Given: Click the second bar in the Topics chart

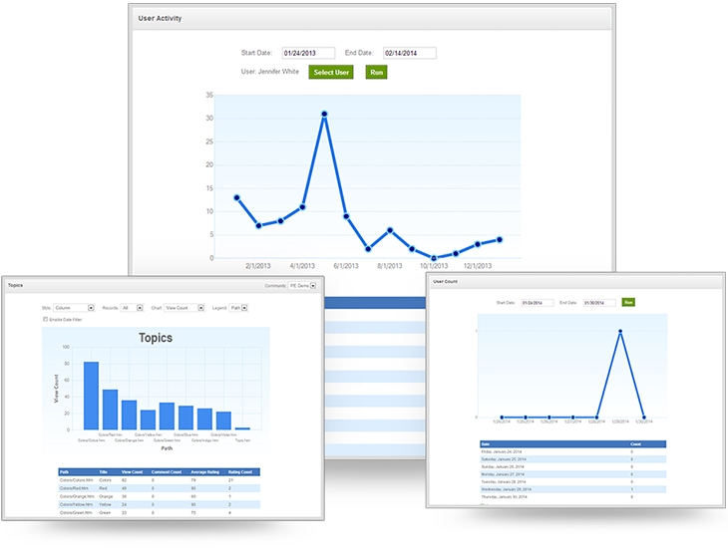Looking at the screenshot, I should point(110,410).
